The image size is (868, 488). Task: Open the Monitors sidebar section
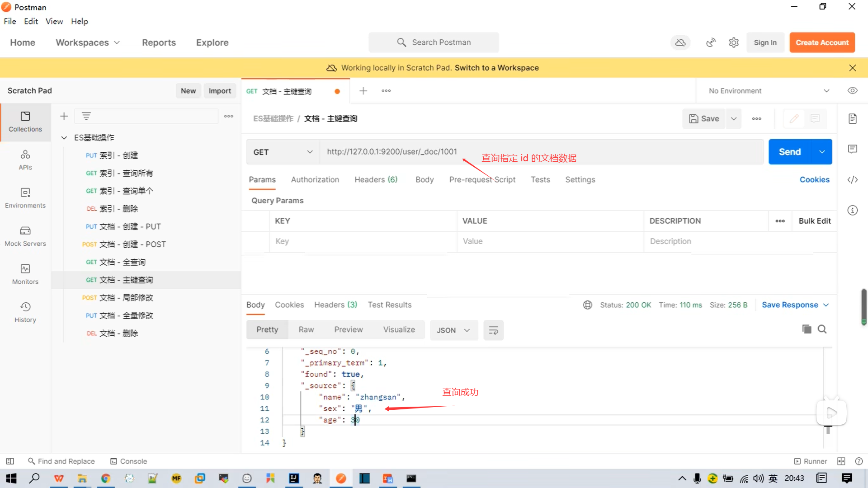point(25,274)
